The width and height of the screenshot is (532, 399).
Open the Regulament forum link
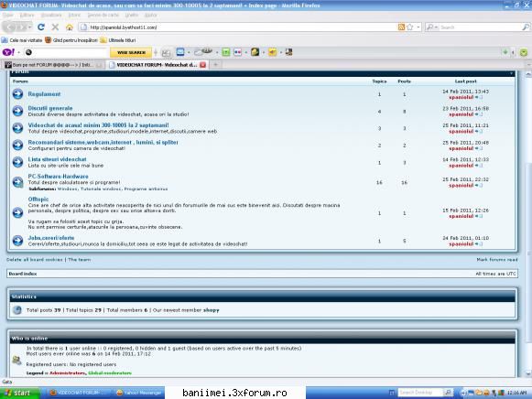[x=44, y=94]
